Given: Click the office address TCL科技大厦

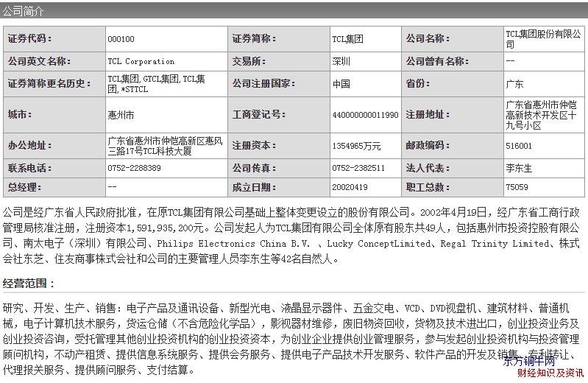Looking at the screenshot, I should 165,146.
